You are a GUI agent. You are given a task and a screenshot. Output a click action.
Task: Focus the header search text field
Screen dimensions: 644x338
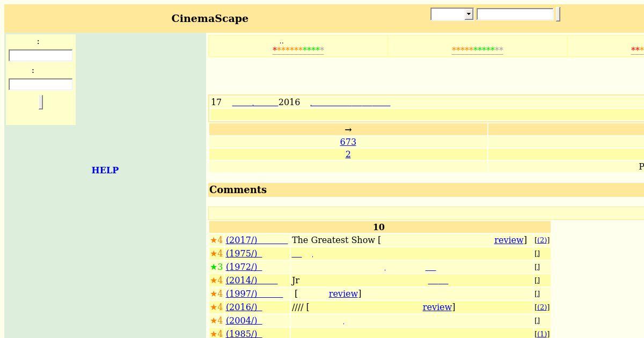[515, 14]
